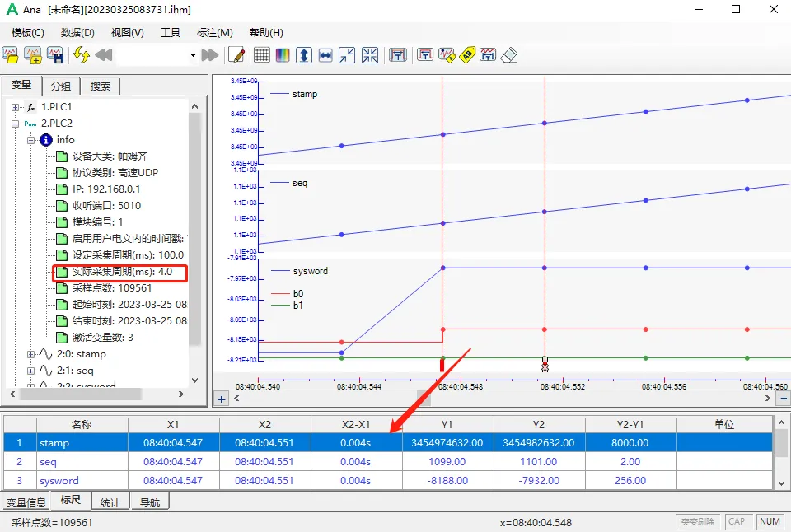The height and width of the screenshot is (532, 791).
Task: Click the chart horizontal scrollbar thumb
Action: 424,399
